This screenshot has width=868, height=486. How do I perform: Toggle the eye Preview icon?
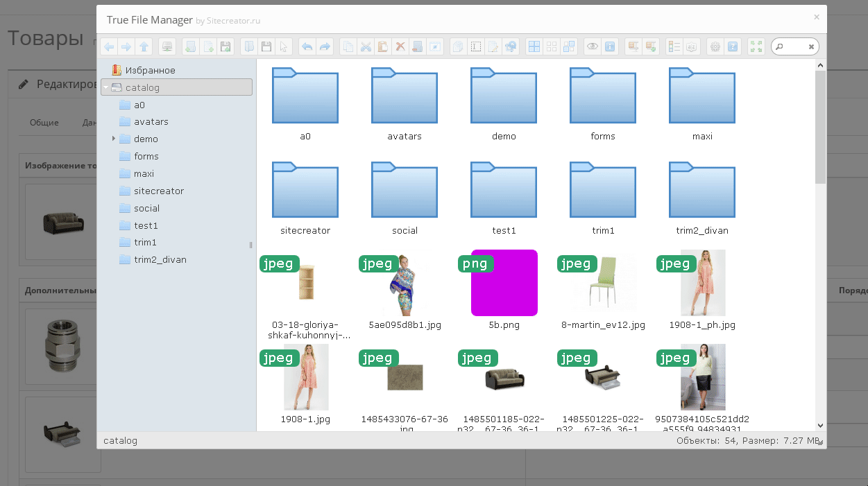pos(592,47)
